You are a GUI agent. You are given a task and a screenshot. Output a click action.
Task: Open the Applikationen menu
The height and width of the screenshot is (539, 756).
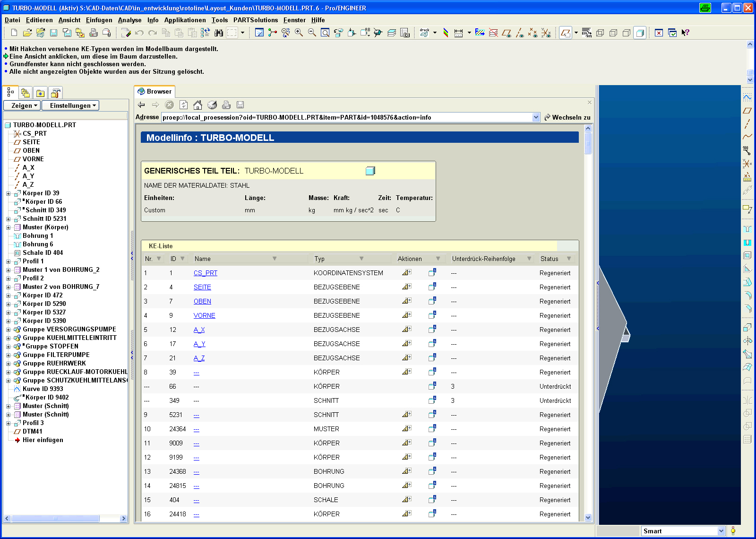(185, 20)
